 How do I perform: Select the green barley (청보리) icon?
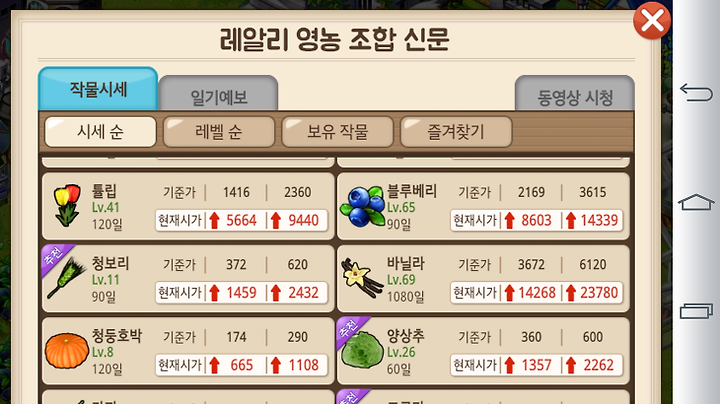click(x=67, y=278)
